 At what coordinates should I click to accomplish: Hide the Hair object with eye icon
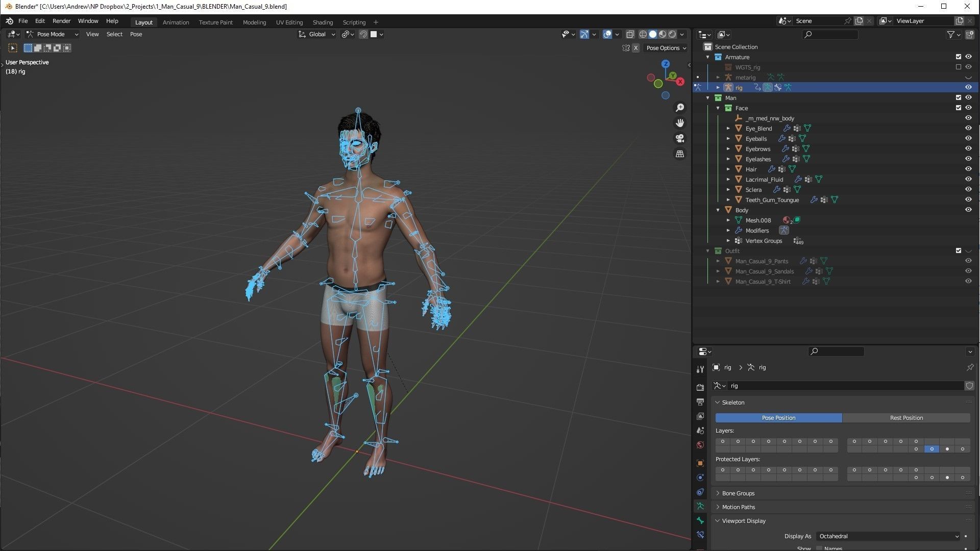pyautogui.click(x=968, y=169)
